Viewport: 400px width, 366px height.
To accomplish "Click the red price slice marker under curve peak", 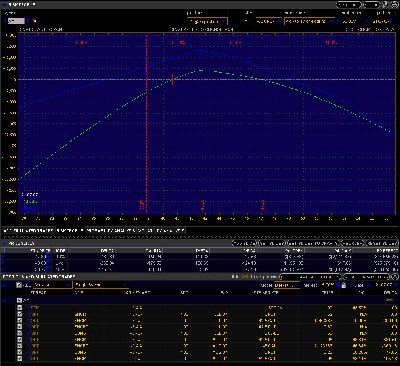I will pyautogui.click(x=203, y=205).
